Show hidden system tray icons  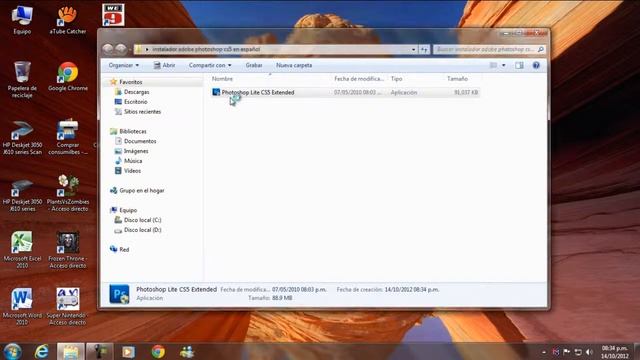pos(544,352)
